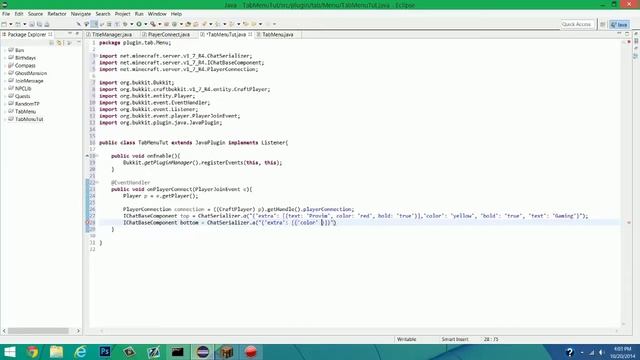Image resolution: width=640 pixels, height=360 pixels.
Task: Switch to the TitleManager.java tab
Action: click(x=112, y=35)
